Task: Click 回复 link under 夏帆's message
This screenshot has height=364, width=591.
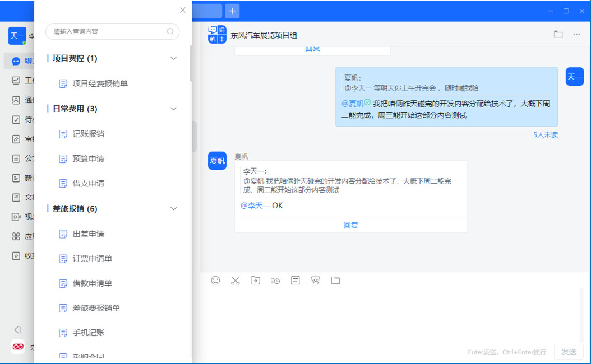Action: tap(350, 225)
